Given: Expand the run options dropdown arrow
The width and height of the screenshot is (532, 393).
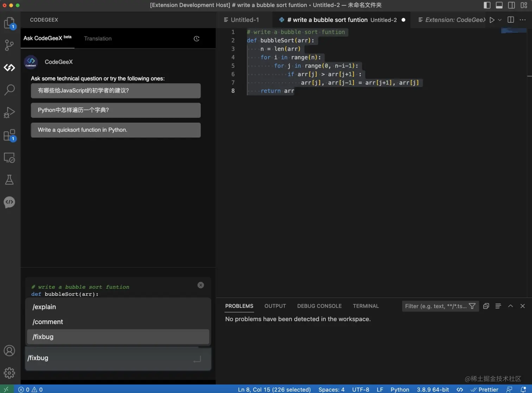Looking at the screenshot, I should click(500, 20).
